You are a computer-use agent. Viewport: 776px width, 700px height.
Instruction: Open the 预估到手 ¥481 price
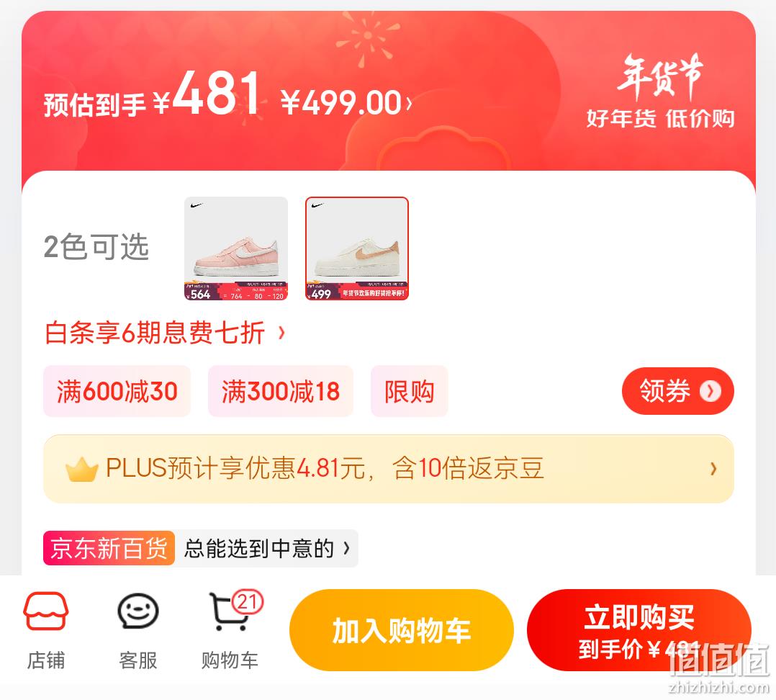[152, 94]
